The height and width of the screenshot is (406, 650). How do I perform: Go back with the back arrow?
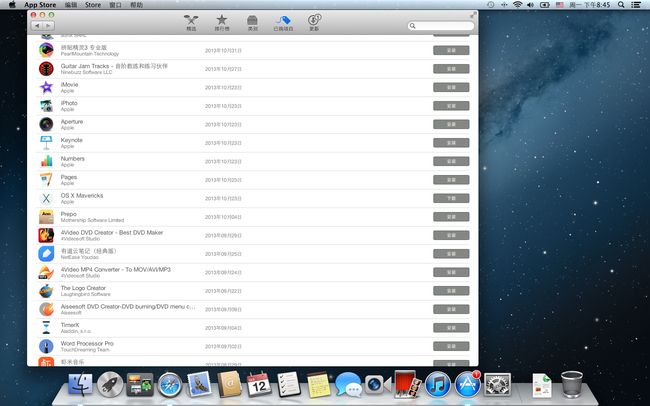pyautogui.click(x=37, y=26)
